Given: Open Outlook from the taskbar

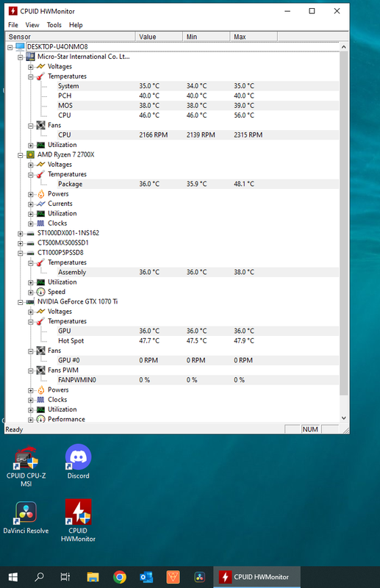Looking at the screenshot, I should pyautogui.click(x=146, y=577).
